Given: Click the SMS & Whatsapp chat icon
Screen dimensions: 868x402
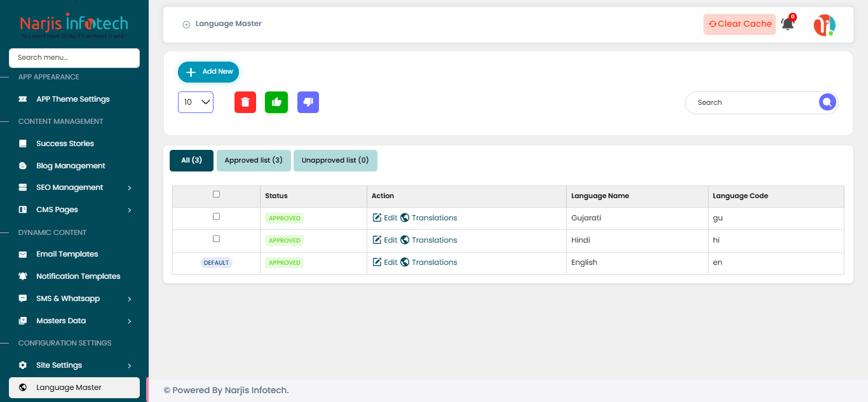Looking at the screenshot, I should (x=23, y=298).
